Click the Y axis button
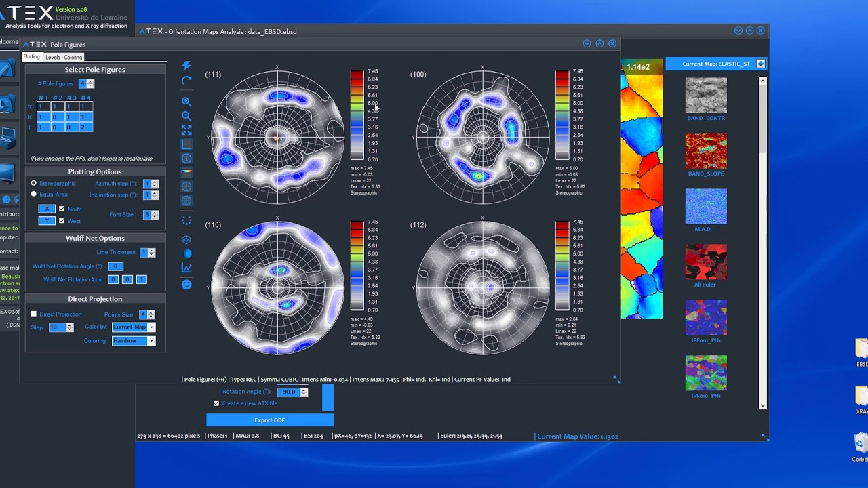This screenshot has width=868, height=488. (x=47, y=220)
